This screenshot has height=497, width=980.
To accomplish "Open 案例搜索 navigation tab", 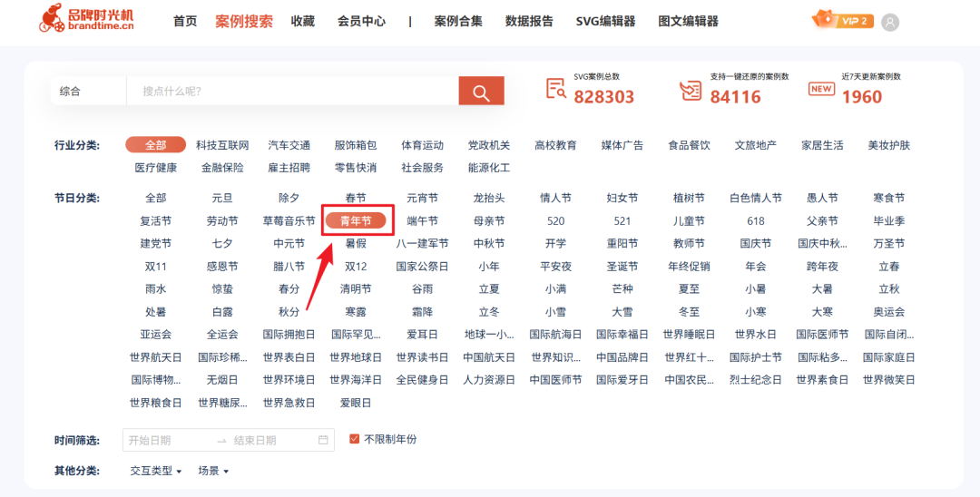I will click(244, 21).
